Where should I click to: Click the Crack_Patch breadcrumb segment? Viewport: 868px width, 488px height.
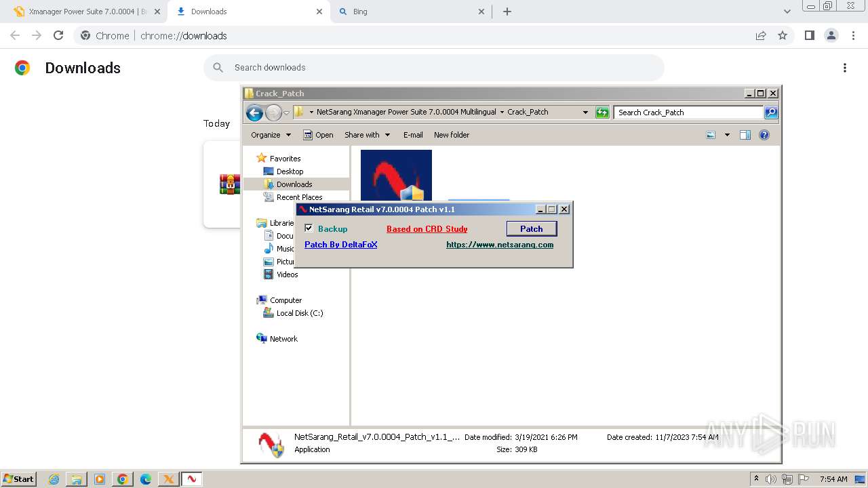pyautogui.click(x=528, y=112)
